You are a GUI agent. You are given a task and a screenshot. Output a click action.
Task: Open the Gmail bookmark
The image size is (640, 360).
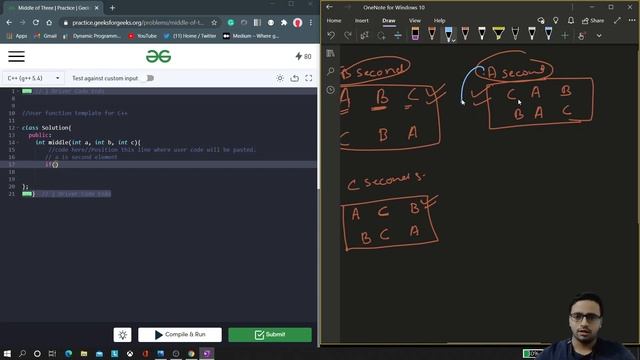(x=45, y=36)
